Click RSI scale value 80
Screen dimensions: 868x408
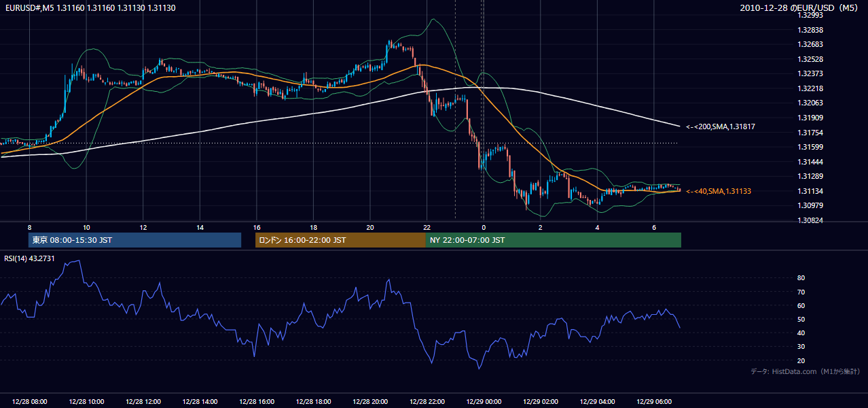pos(801,278)
